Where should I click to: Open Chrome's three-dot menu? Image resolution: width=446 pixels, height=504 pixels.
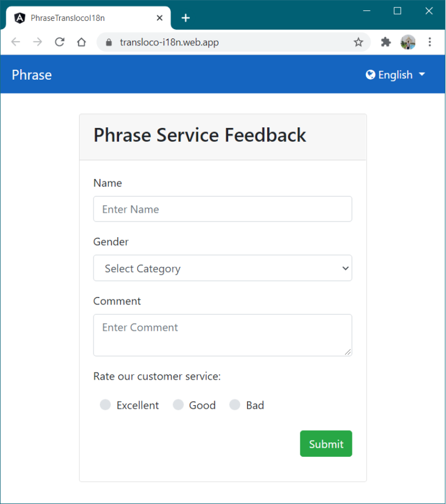430,42
